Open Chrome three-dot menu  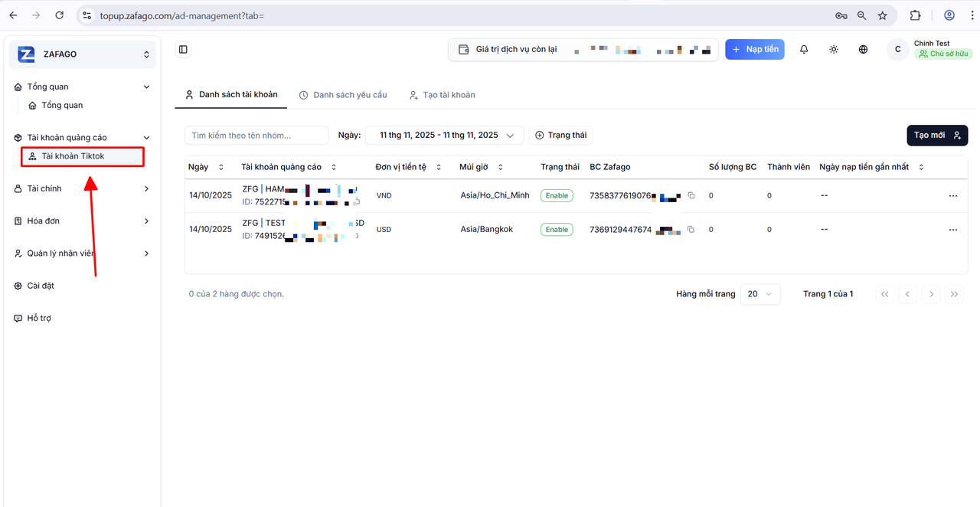pyautogui.click(x=972, y=15)
